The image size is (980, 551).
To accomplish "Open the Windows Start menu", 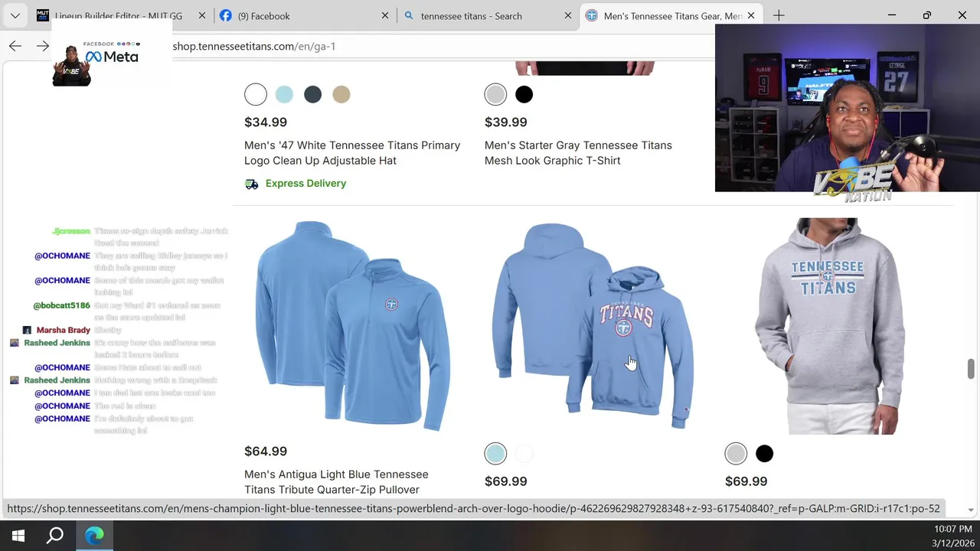I will pos(18,536).
